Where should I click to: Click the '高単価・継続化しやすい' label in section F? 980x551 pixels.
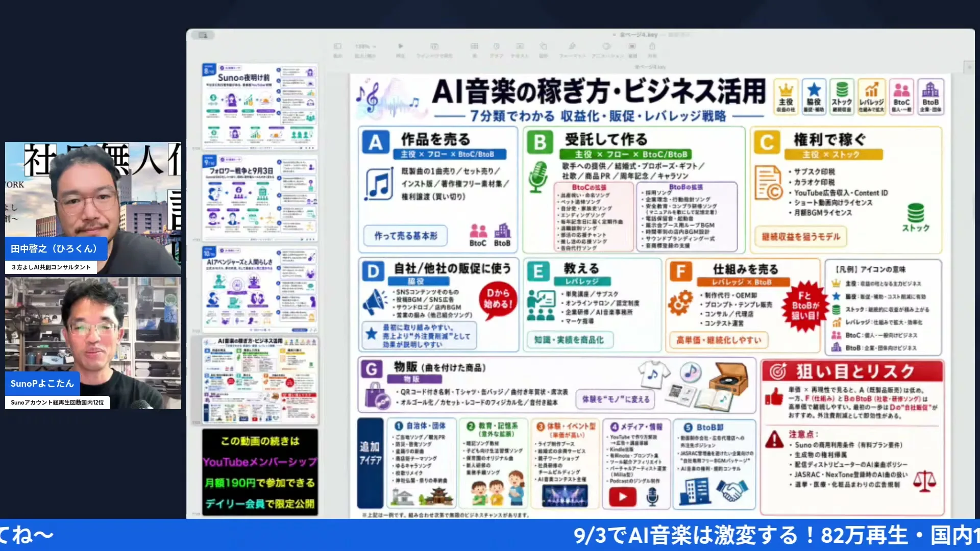click(x=718, y=340)
